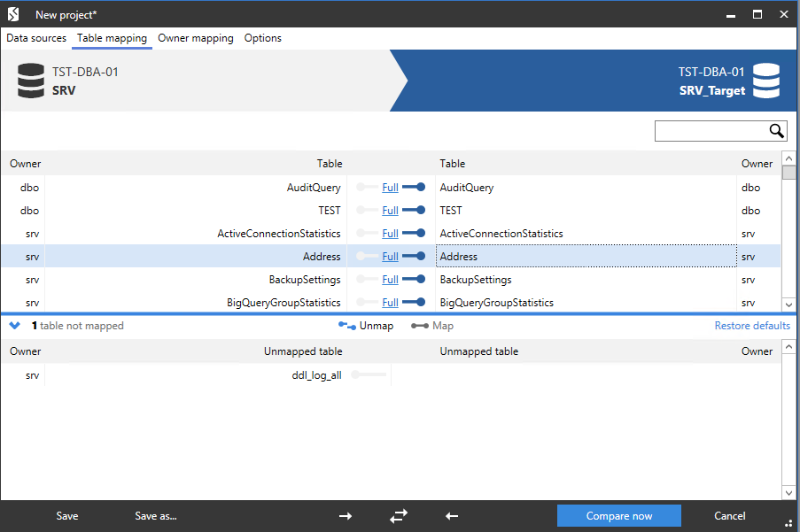This screenshot has width=800, height=532.
Task: Switch to Options tab
Action: point(263,38)
